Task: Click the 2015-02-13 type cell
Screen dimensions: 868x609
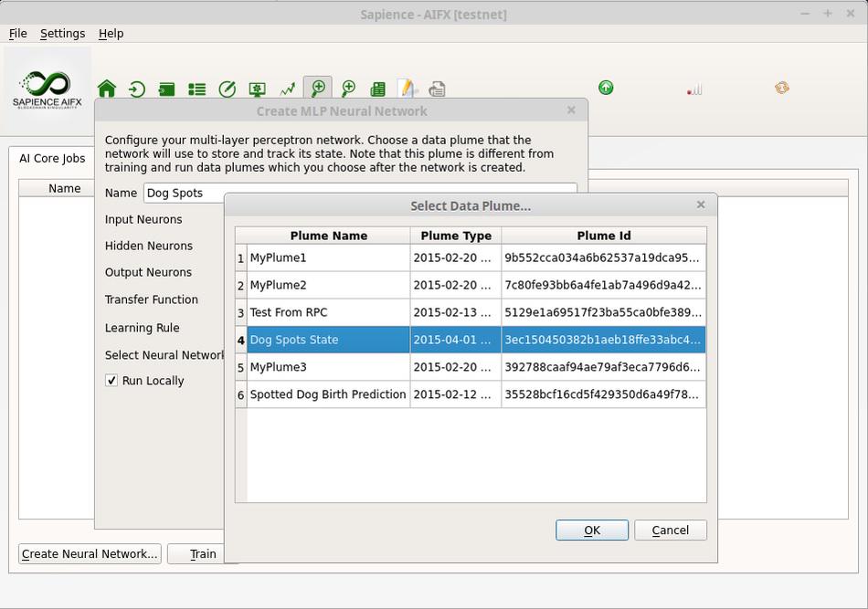Action: click(456, 312)
